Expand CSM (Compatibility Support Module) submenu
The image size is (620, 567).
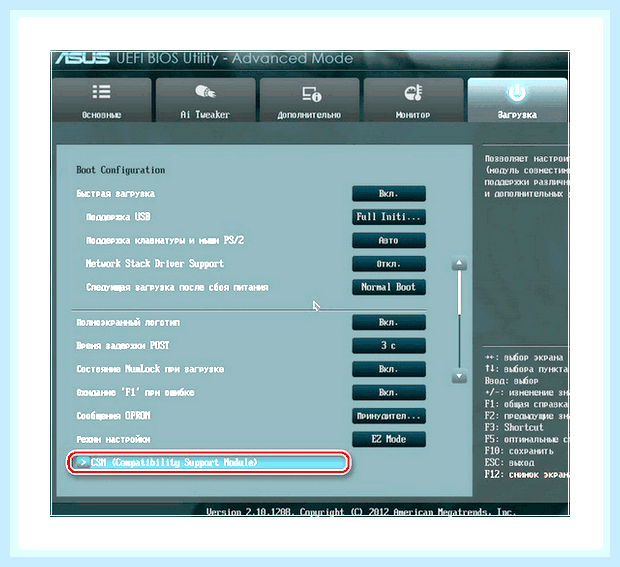click(209, 462)
